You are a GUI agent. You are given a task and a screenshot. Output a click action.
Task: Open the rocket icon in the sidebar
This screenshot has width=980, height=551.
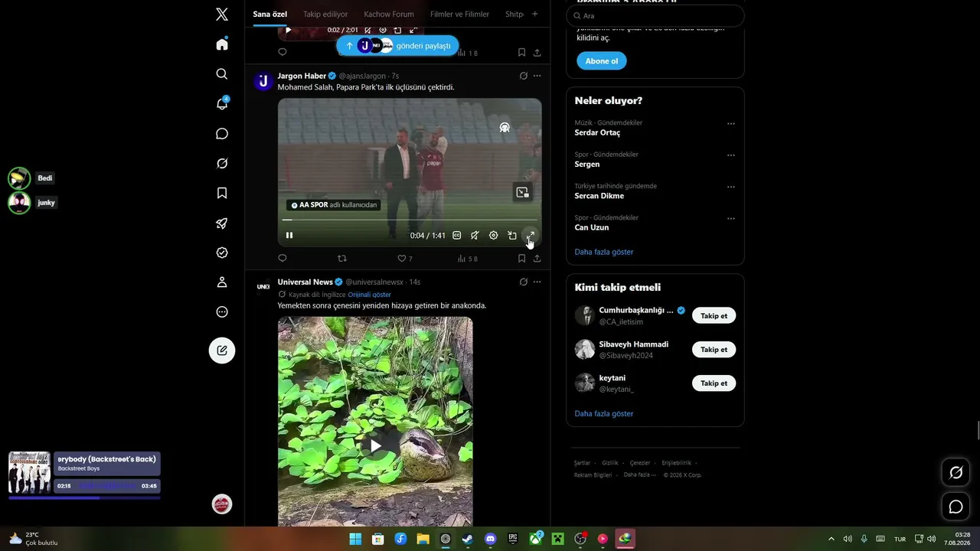click(x=222, y=223)
